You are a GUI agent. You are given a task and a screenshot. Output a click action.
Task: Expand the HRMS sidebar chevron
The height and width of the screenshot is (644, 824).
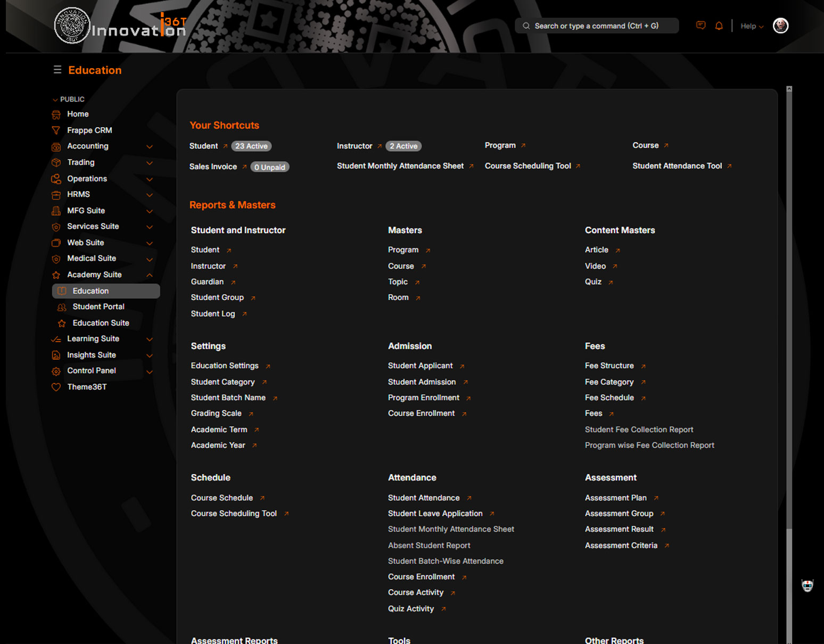150,195
